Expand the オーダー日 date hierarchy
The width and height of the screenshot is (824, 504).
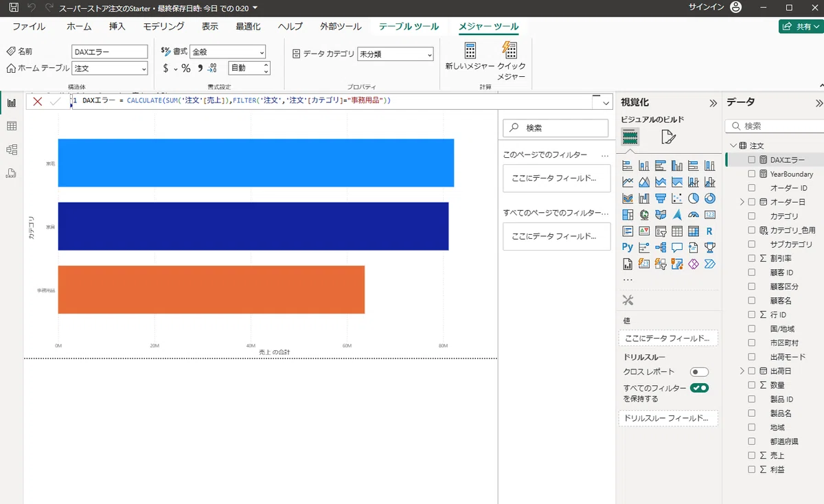[x=742, y=202]
